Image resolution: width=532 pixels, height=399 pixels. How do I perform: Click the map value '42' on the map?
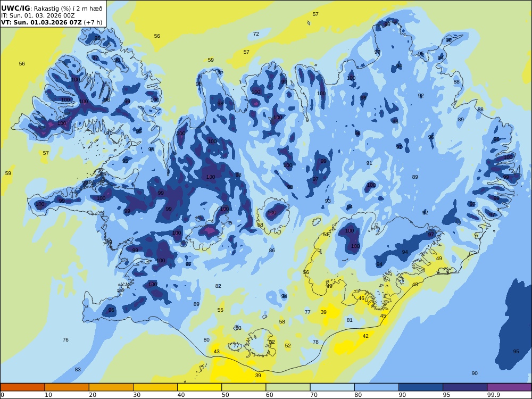click(365, 336)
